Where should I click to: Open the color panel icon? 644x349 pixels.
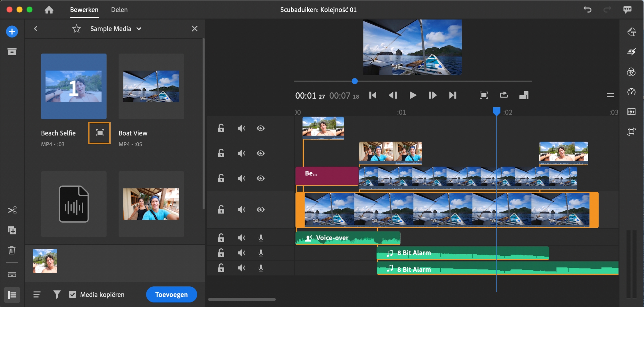[x=631, y=72]
